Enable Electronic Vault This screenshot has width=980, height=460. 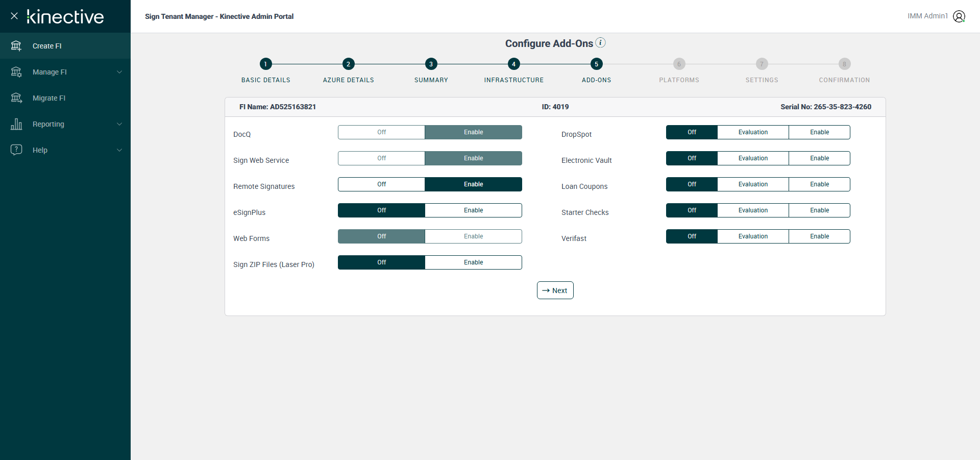(x=820, y=158)
